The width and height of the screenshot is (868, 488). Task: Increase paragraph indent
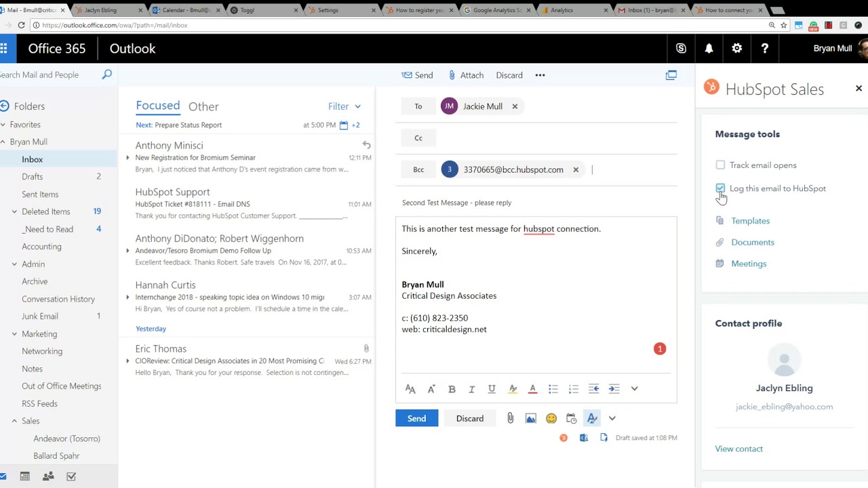click(x=614, y=388)
